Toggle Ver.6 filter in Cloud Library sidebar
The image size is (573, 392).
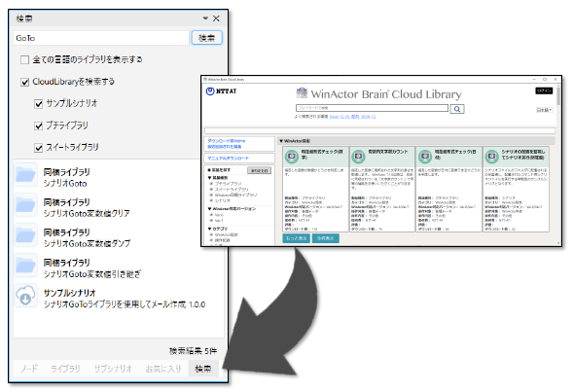[211, 215]
